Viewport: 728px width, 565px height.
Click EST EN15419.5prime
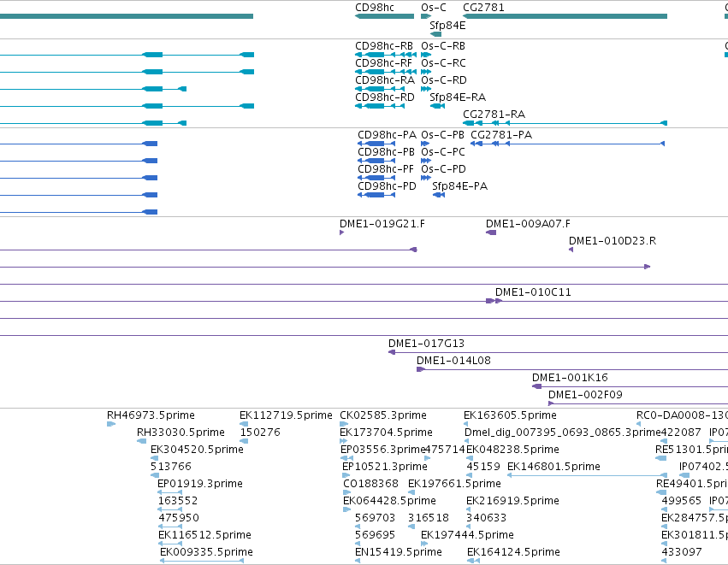tap(358, 561)
